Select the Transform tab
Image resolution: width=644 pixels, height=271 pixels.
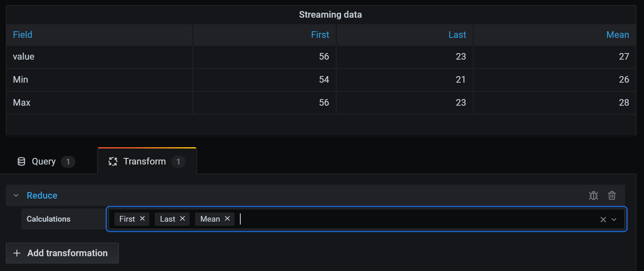(x=144, y=162)
